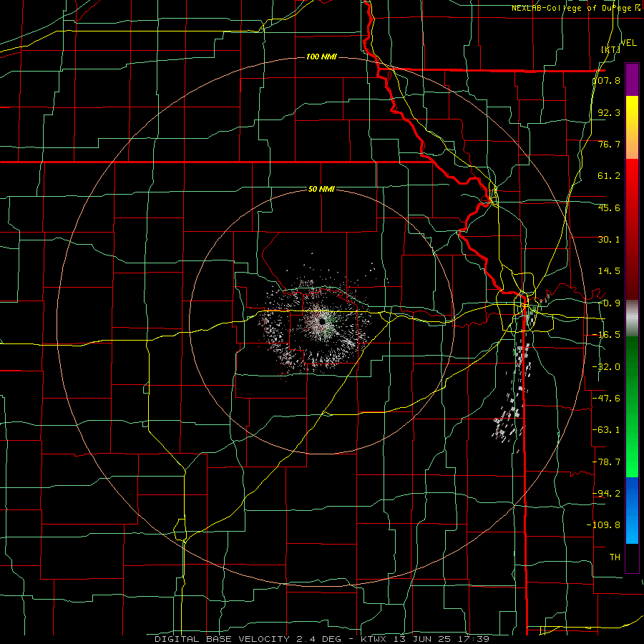Click the 61.2 velocity scale value
Viewport: 644px width, 644px height.
click(609, 176)
